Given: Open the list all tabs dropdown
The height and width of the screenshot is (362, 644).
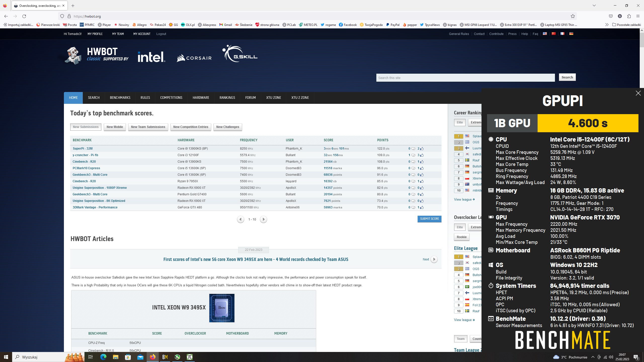Looking at the screenshot, I should (594, 6).
